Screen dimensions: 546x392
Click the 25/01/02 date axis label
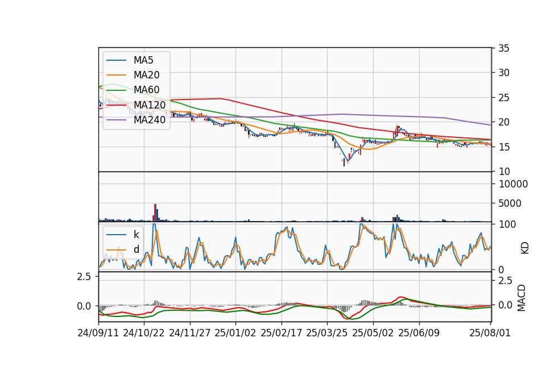coord(235,333)
